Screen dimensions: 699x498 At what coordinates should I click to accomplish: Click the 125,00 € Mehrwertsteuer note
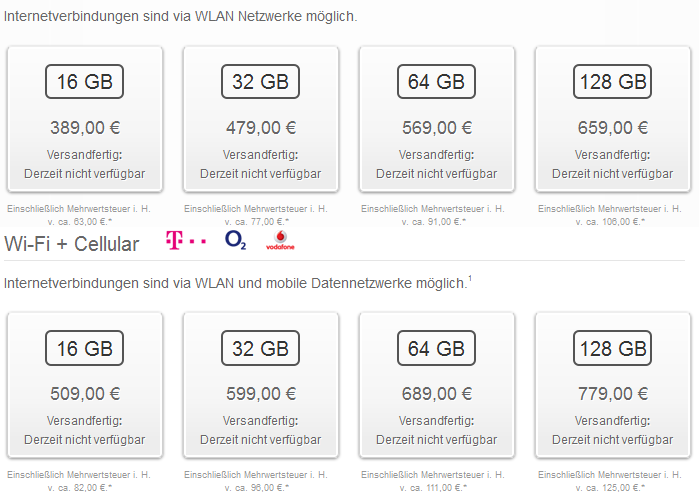coord(610,481)
